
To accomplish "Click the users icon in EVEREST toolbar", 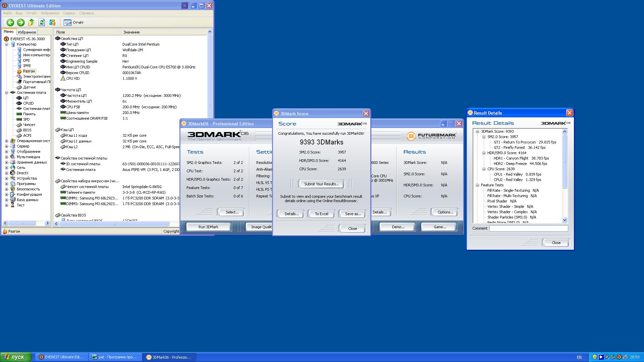I will point(52,22).
